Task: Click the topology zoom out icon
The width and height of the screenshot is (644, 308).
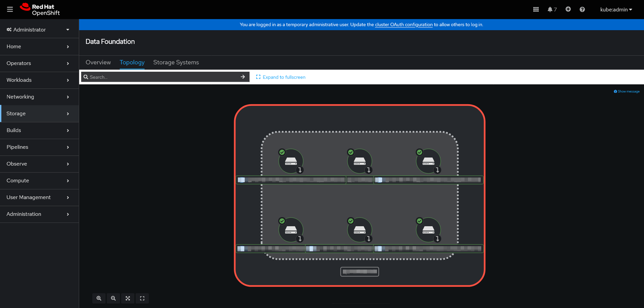Action: pyautogui.click(x=113, y=298)
